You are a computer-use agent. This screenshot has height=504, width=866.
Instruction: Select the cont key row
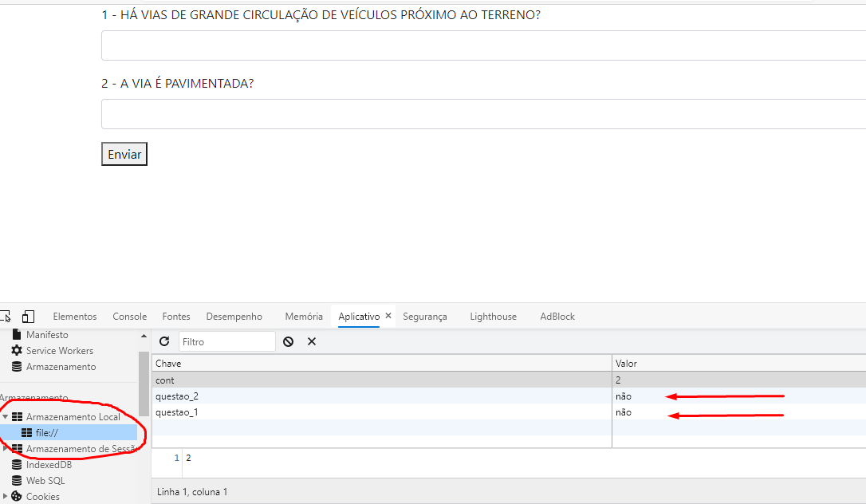(509, 380)
